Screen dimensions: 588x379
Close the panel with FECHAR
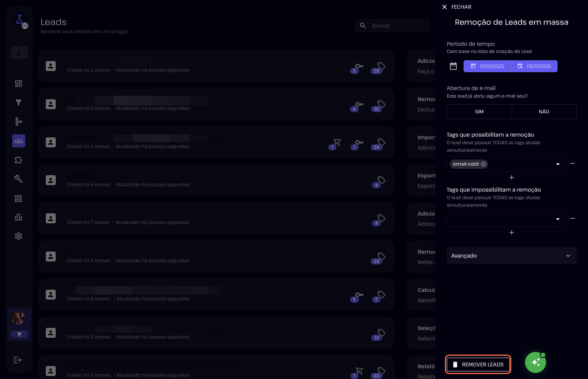(456, 7)
